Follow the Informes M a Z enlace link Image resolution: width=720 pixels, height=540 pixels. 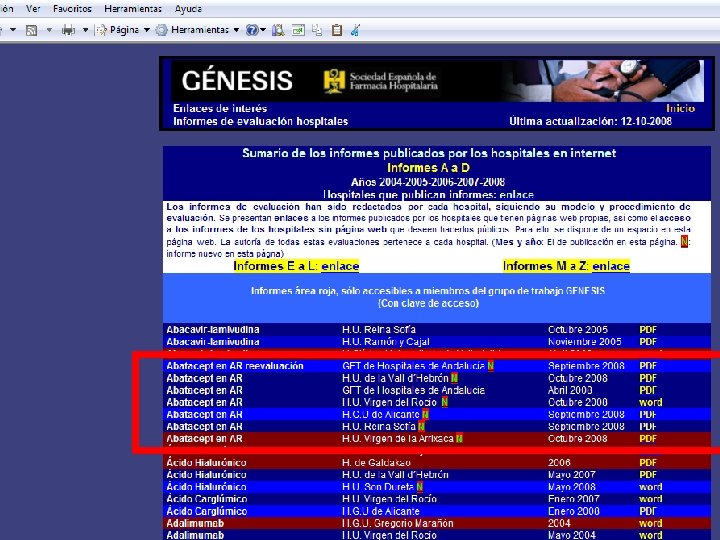click(611, 266)
